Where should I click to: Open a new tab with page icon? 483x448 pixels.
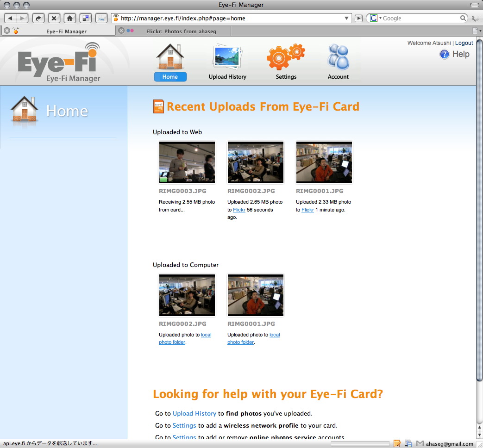pyautogui.click(x=475, y=31)
